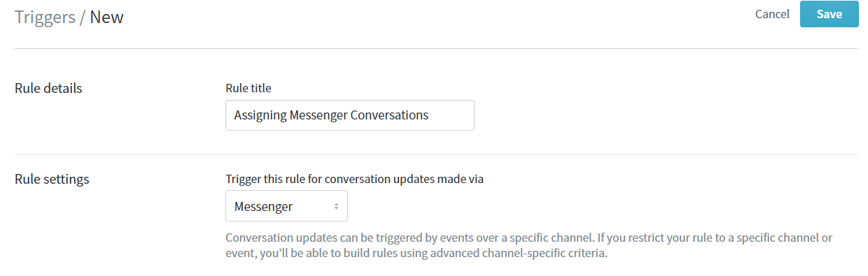Click the word Messenger in rule title
The height and width of the screenshot is (276, 868).
[318, 115]
